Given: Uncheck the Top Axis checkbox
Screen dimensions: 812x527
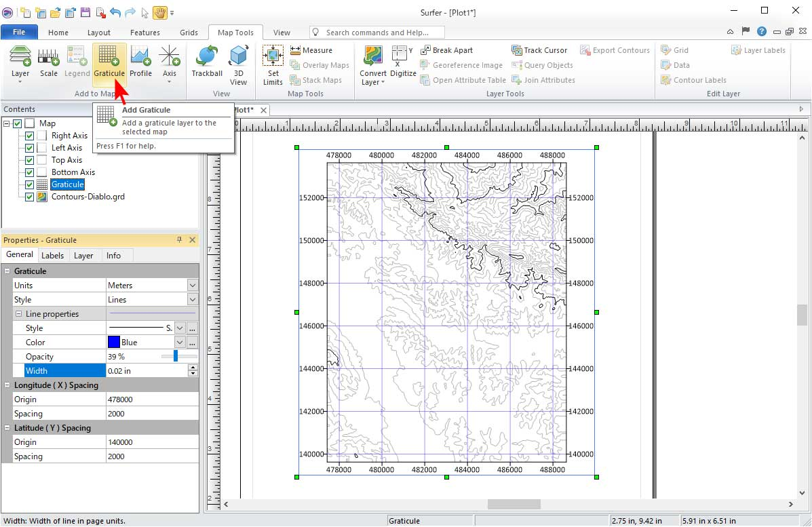Looking at the screenshot, I should tap(29, 160).
